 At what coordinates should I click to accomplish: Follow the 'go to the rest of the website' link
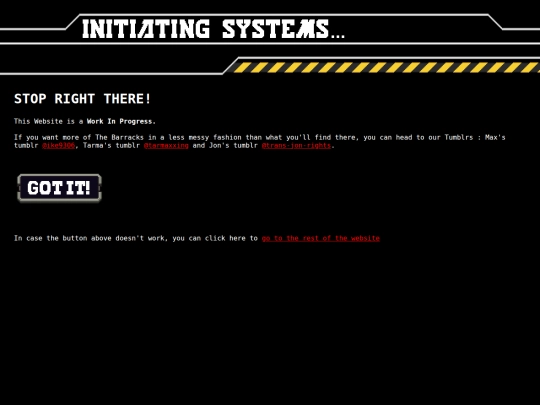[x=321, y=238]
